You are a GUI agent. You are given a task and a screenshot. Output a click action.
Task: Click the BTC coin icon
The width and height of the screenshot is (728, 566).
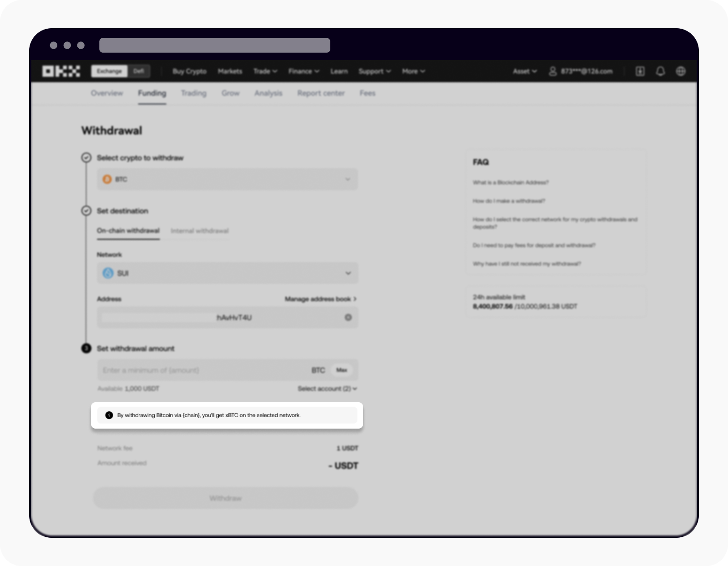point(107,179)
